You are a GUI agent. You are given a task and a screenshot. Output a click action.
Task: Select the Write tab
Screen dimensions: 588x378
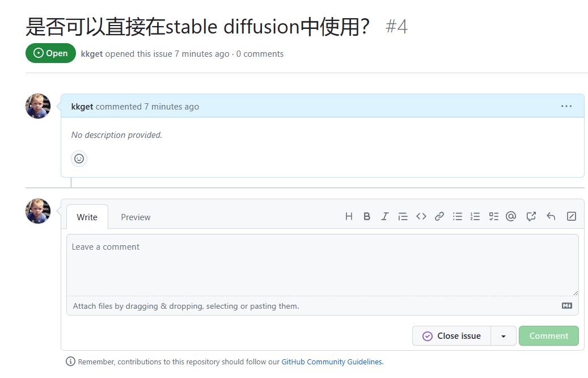click(87, 217)
